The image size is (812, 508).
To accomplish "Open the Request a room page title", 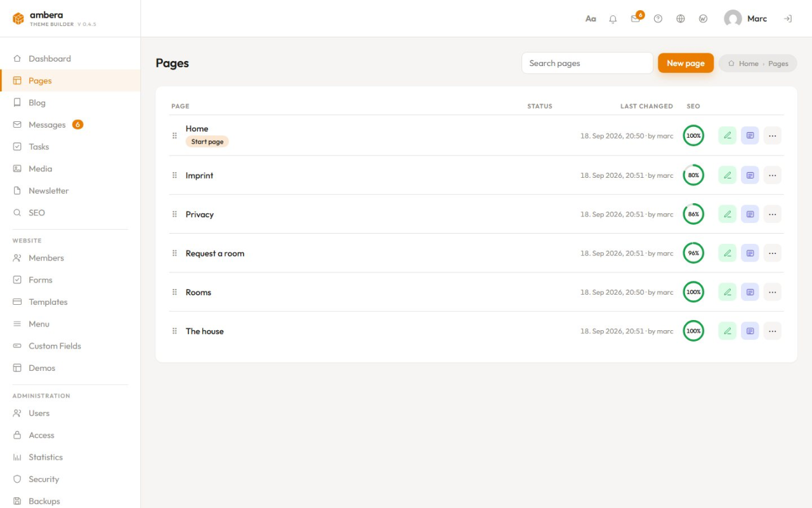I will 215,253.
